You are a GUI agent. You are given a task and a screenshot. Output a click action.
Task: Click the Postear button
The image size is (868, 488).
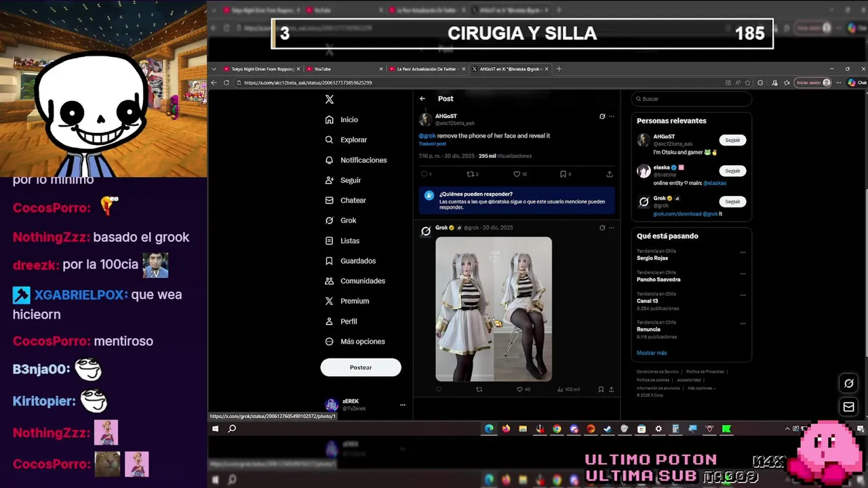point(361,367)
